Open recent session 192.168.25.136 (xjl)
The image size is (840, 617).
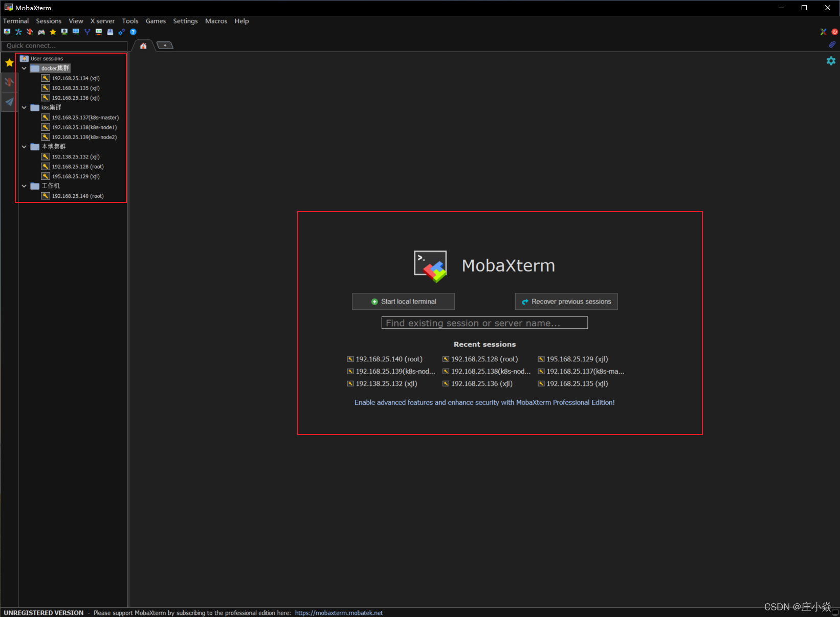[x=478, y=384]
